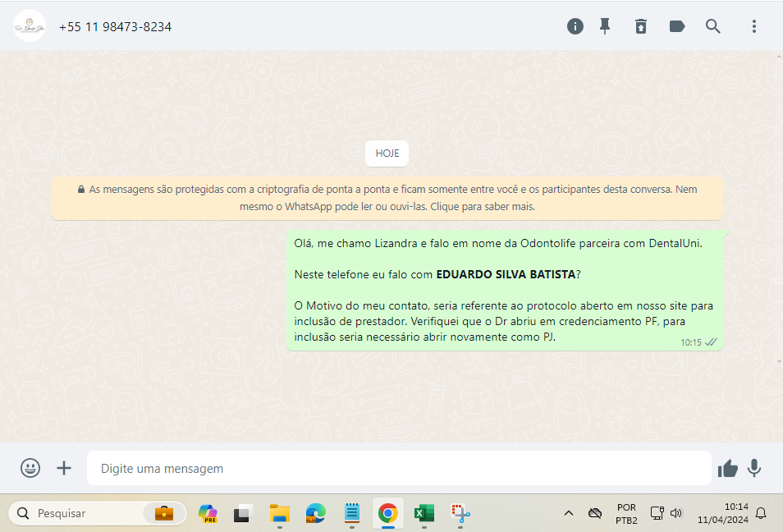Viewport: 783px width, 532px height.
Task: Switch to Excel in the taskbar
Action: pyautogui.click(x=424, y=513)
